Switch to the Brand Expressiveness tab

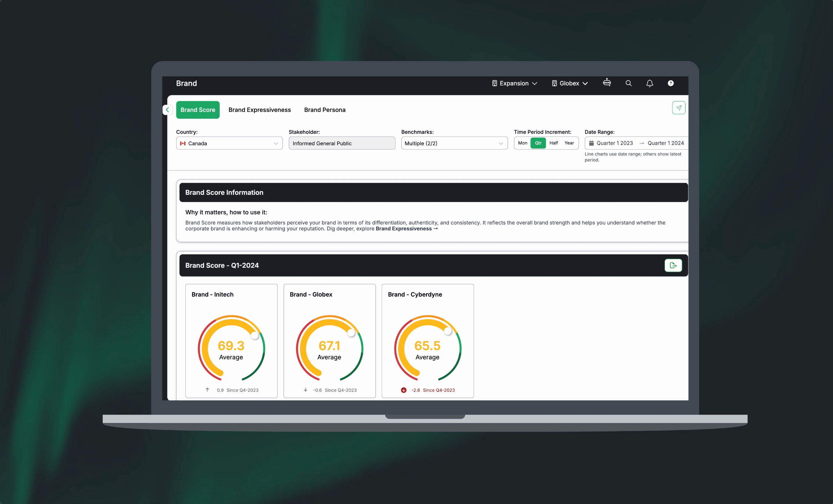(x=259, y=110)
